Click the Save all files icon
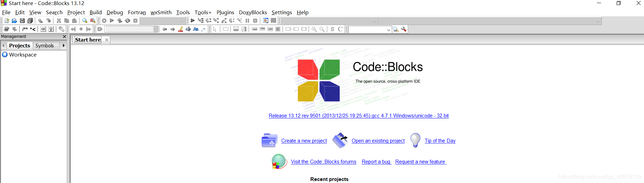The height and width of the screenshot is (183, 644). pos(30,21)
